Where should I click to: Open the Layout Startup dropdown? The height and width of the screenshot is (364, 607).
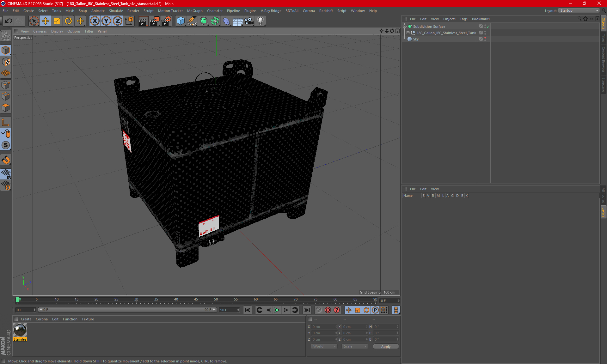tap(579, 10)
